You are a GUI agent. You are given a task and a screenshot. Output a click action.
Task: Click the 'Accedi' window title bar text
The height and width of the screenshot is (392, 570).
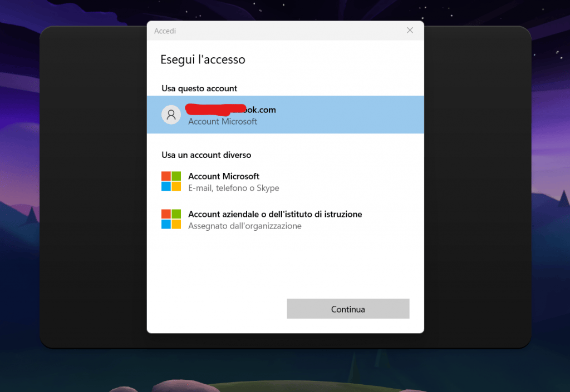[165, 31]
